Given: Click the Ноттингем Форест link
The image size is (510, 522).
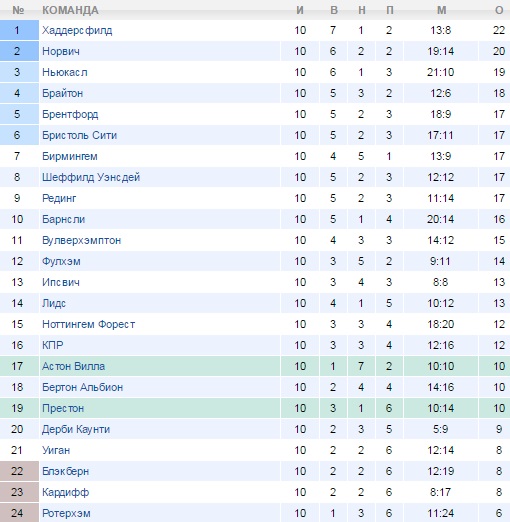Looking at the screenshot, I should click(x=88, y=324).
